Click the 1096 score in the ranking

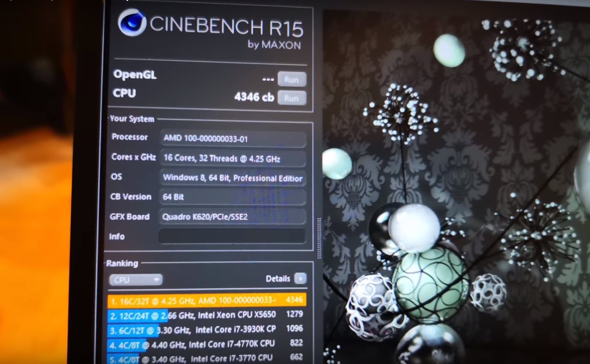(294, 329)
